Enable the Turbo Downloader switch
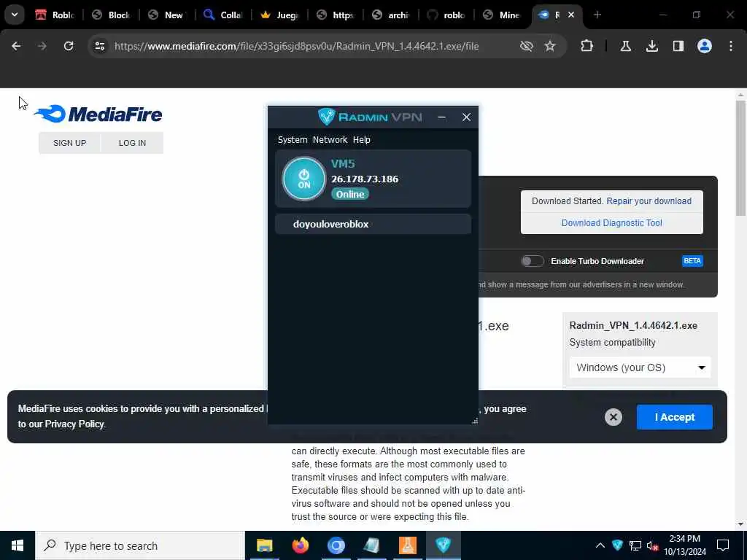 coord(532,261)
